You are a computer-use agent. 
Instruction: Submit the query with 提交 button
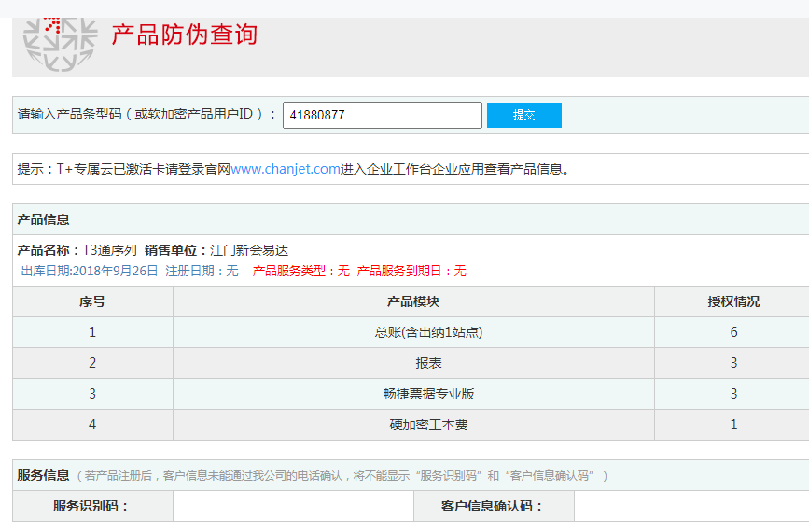click(524, 115)
